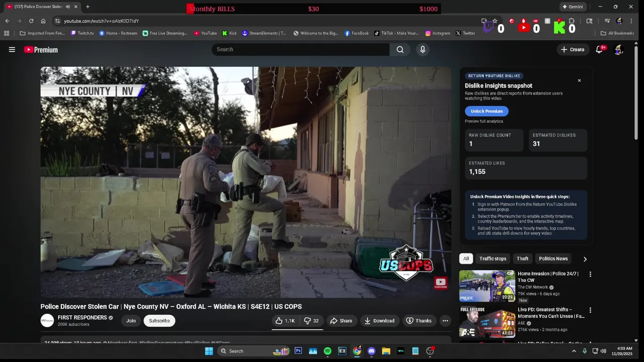The width and height of the screenshot is (644, 362).
Task: Click the Join channel button
Action: coord(131,321)
